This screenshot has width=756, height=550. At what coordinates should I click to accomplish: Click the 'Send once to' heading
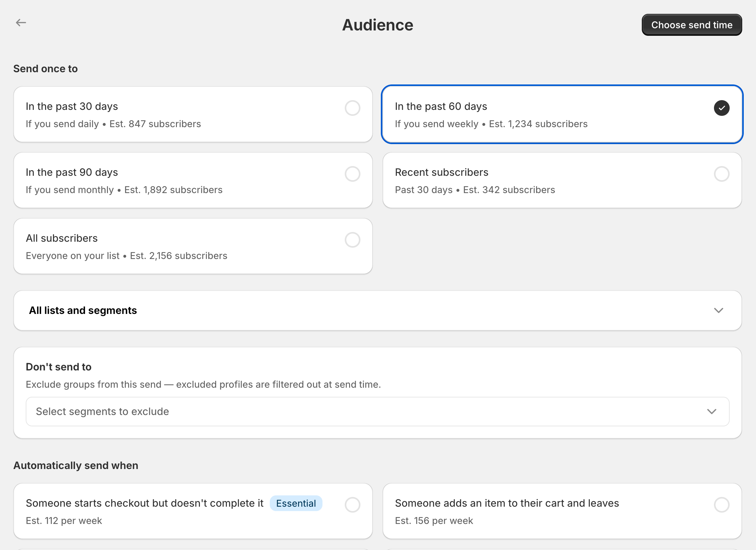pyautogui.click(x=46, y=69)
